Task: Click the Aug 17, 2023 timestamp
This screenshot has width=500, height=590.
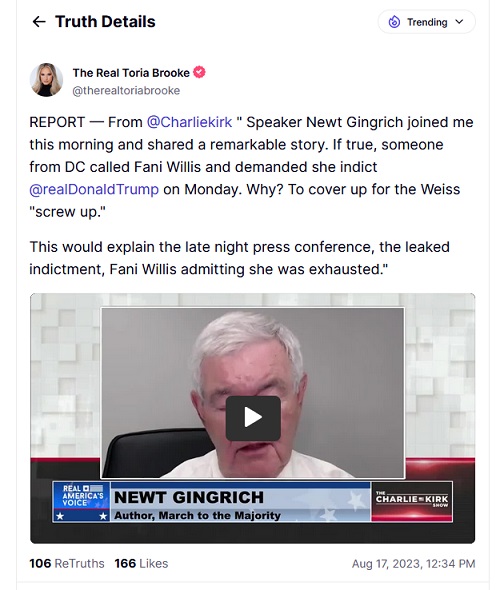Action: [x=413, y=564]
